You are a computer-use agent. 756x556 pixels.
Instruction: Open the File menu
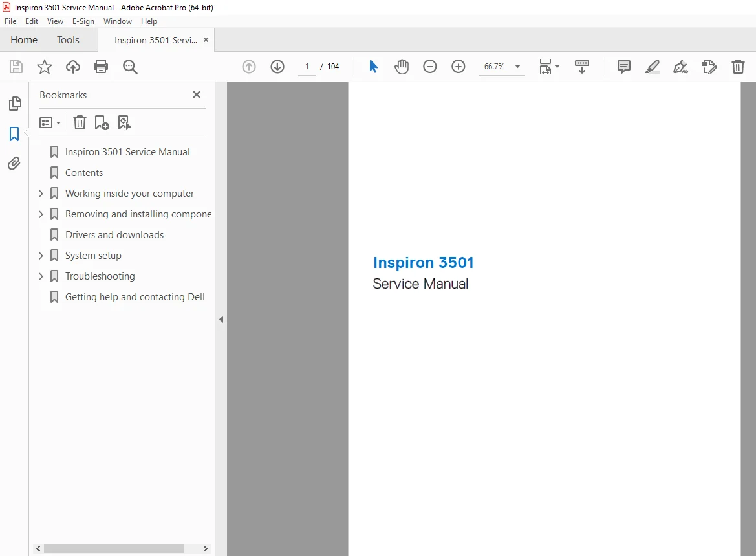pos(10,21)
